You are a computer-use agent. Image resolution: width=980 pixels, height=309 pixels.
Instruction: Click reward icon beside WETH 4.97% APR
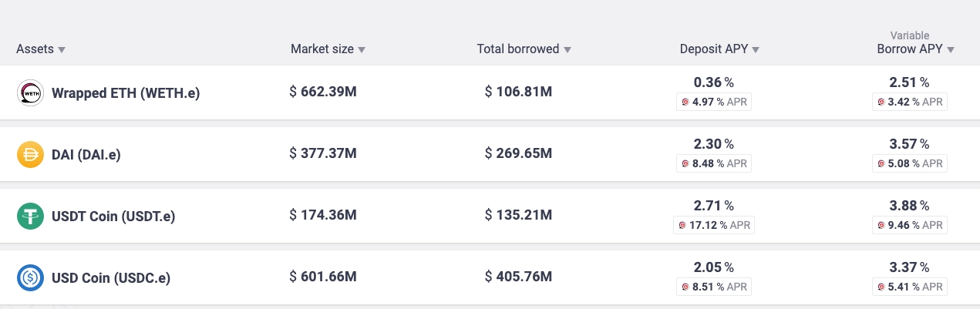click(x=685, y=102)
